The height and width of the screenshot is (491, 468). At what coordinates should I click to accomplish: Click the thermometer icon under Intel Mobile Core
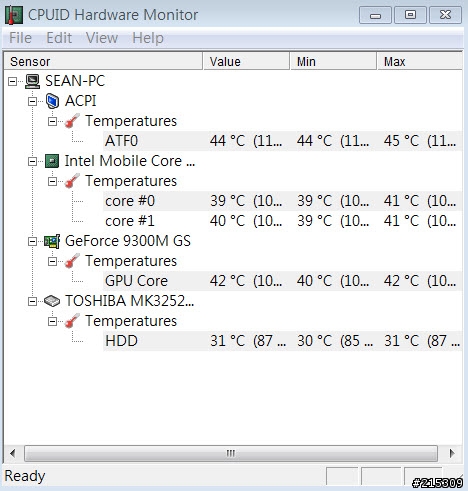72,181
